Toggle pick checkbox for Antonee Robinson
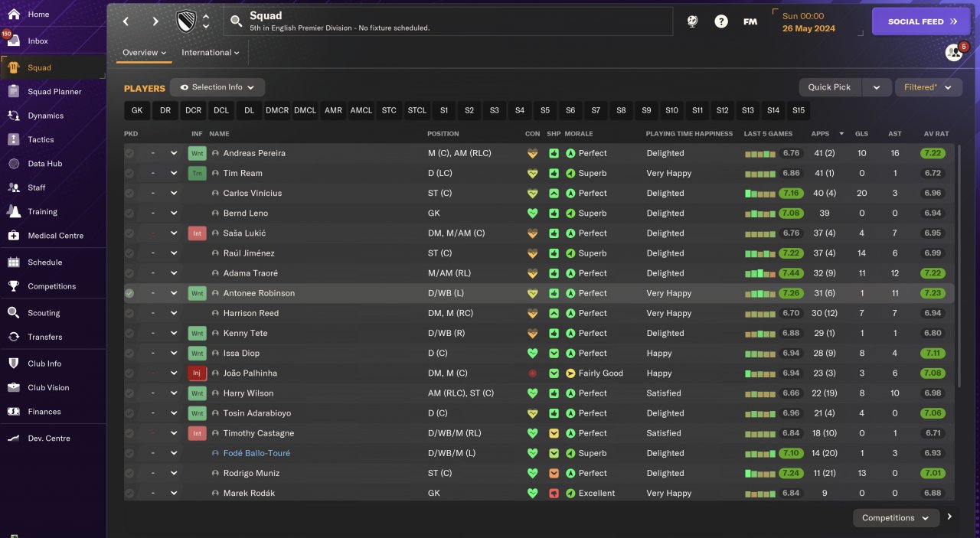 click(129, 293)
